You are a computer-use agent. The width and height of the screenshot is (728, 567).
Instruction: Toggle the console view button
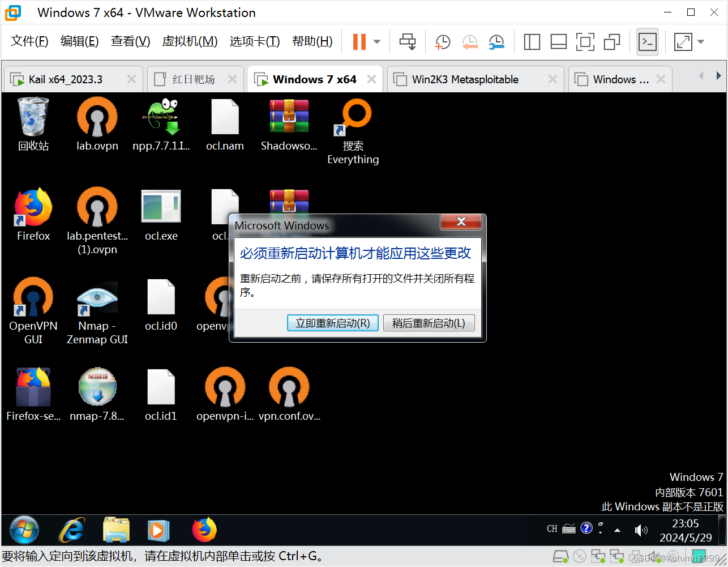pyautogui.click(x=648, y=42)
